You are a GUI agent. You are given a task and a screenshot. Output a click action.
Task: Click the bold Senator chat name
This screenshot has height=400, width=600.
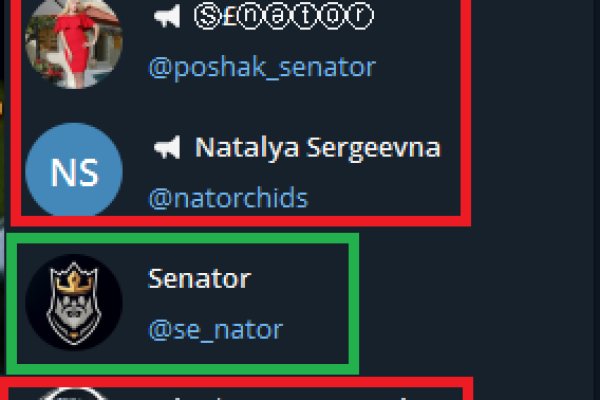(x=199, y=278)
